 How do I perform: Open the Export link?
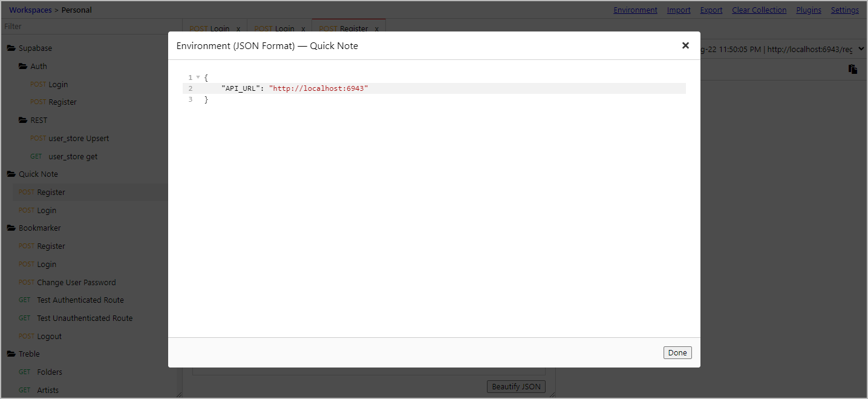click(711, 10)
